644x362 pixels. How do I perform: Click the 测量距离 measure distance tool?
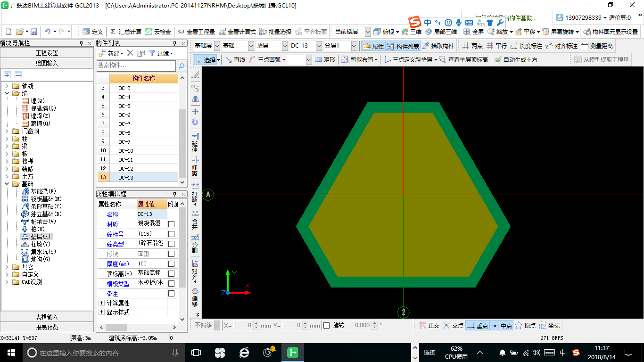pos(597,46)
